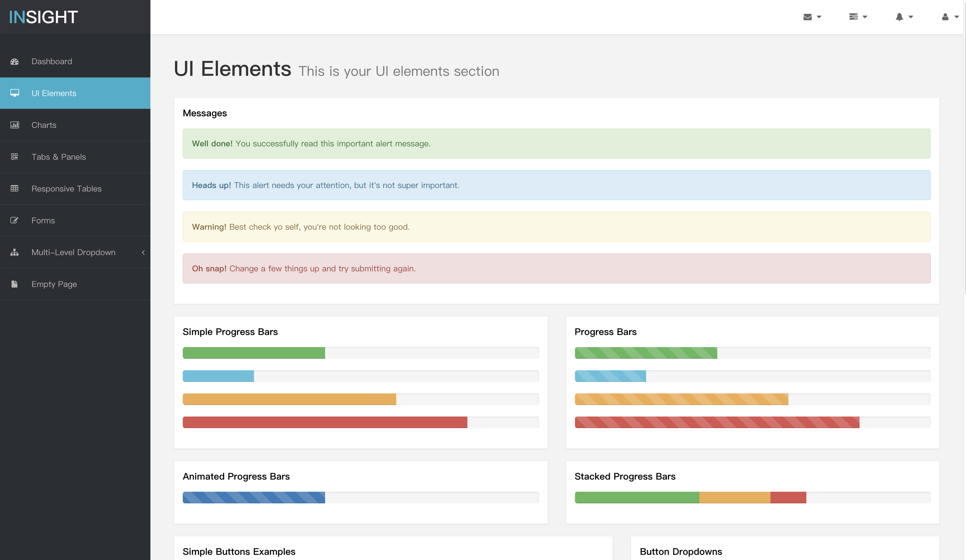Click the green segment of the stacked progress bar
The height and width of the screenshot is (560, 966).
(x=636, y=497)
